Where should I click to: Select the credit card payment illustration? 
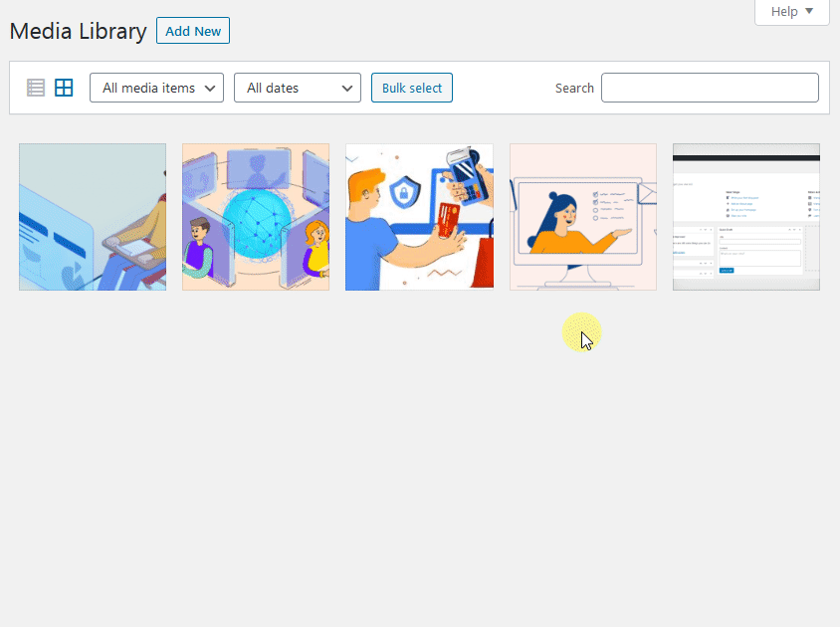tap(419, 217)
